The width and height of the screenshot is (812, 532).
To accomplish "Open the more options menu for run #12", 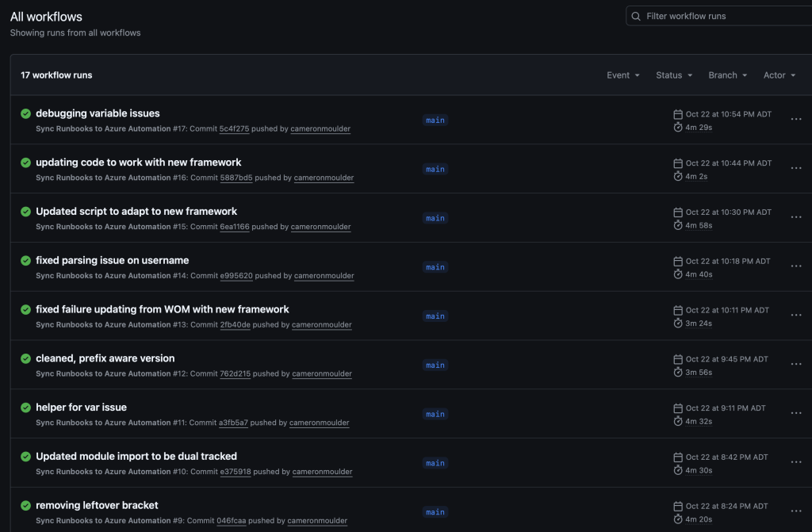I will point(796,365).
